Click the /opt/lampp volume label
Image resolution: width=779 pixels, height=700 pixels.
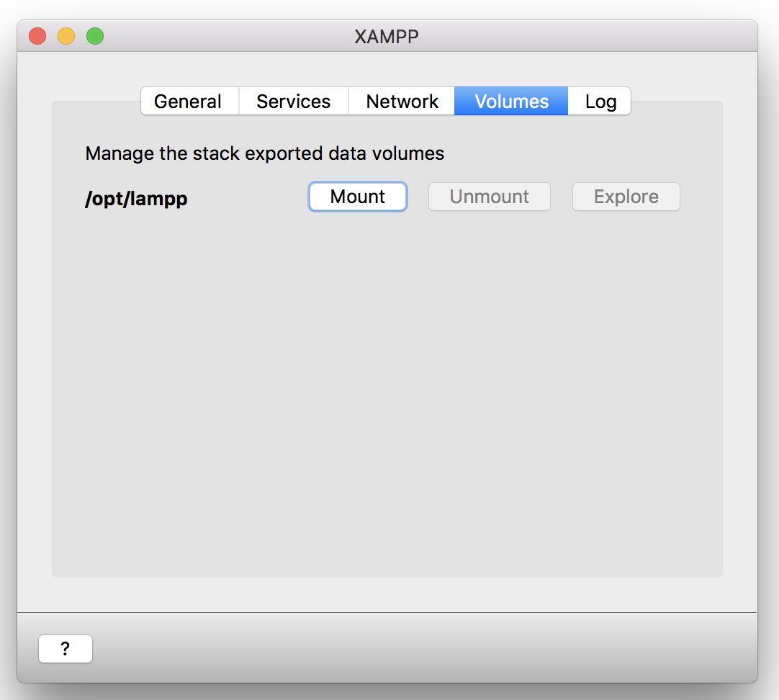[136, 199]
